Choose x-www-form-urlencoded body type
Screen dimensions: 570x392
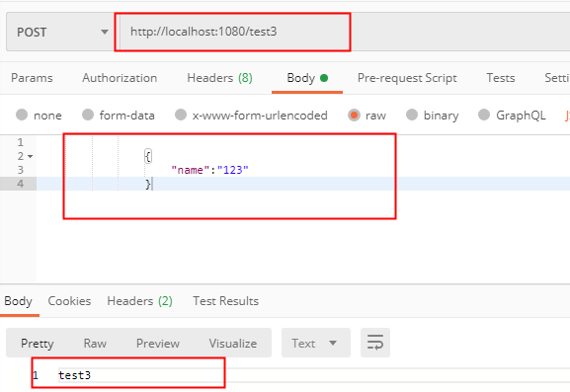tap(251, 116)
